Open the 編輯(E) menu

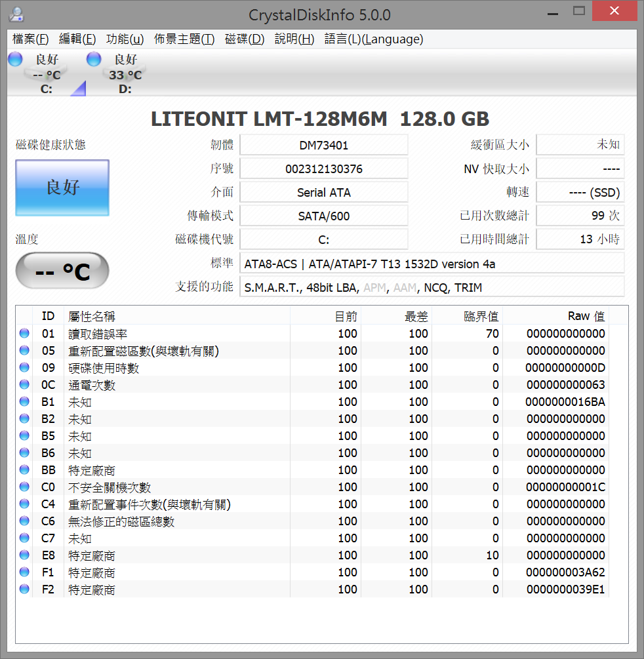(x=77, y=39)
